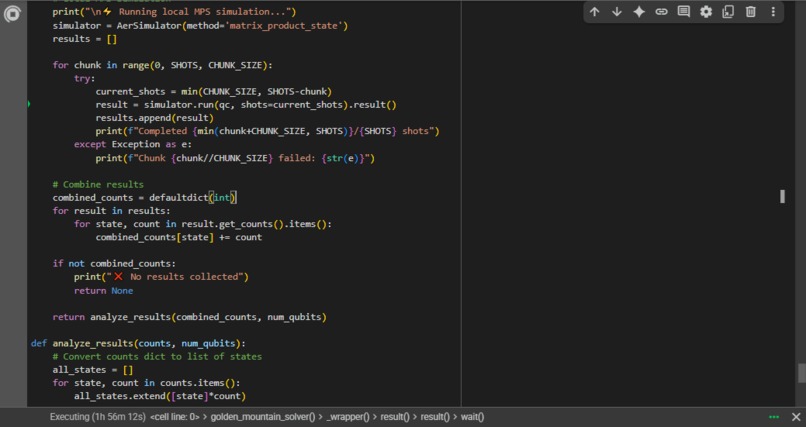Click the 'if not combined_counts:' line
806x427 pixels.
(x=114, y=264)
